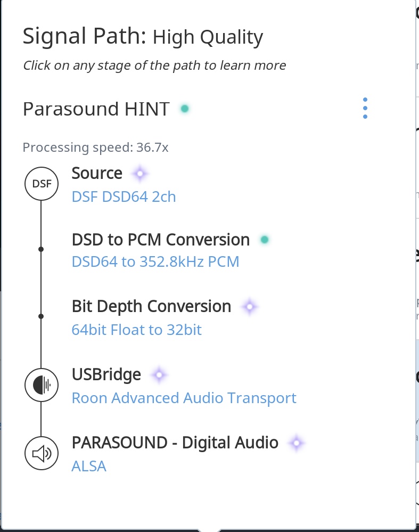Click the green dot beside DSD to PCM Conversion

click(x=265, y=240)
